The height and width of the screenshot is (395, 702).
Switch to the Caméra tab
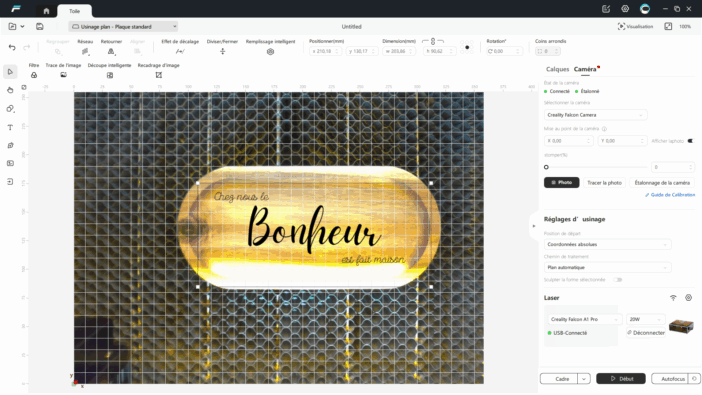585,69
